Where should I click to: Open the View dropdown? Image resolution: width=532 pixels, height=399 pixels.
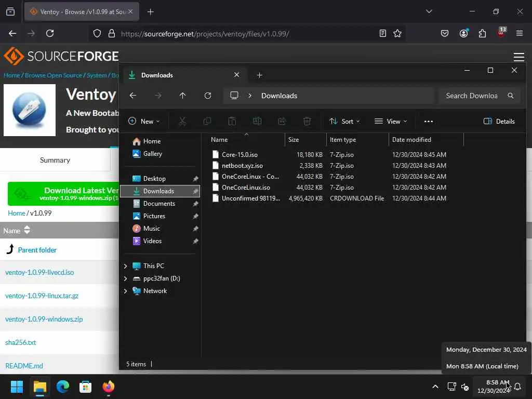click(x=391, y=121)
